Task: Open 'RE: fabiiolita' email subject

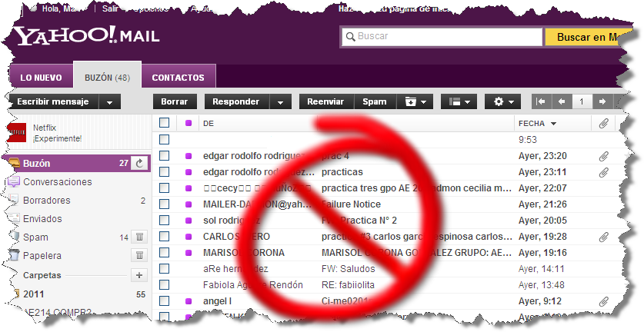Action: coord(348,285)
